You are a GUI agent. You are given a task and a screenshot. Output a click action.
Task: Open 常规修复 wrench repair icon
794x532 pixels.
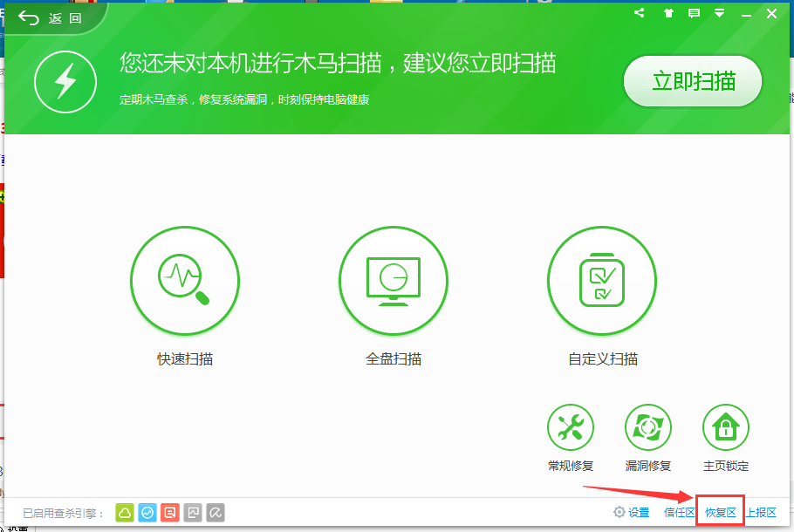coord(571,427)
